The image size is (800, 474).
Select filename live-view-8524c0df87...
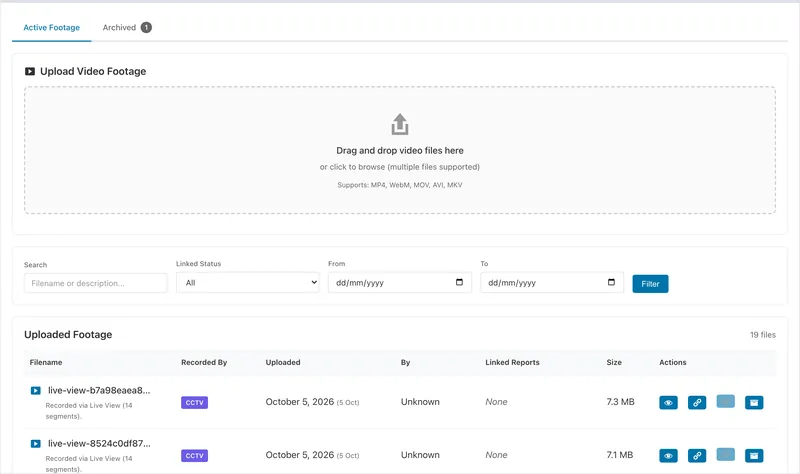99,443
